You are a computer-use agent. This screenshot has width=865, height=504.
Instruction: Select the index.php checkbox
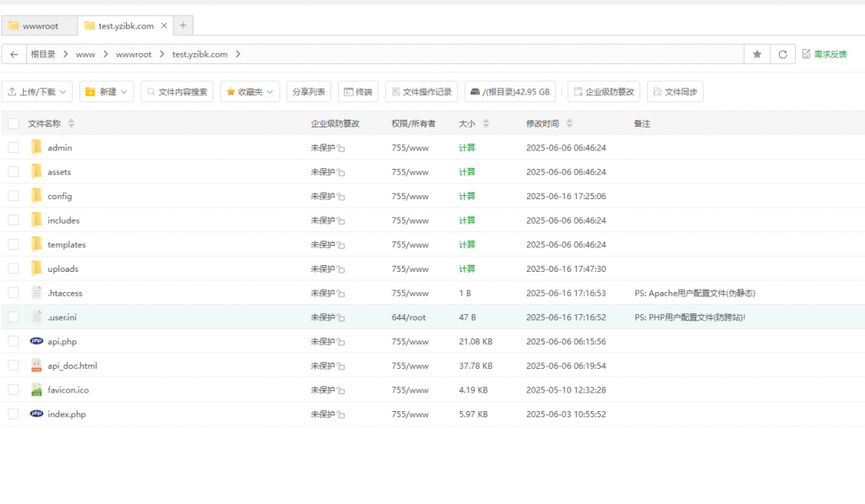coord(14,415)
